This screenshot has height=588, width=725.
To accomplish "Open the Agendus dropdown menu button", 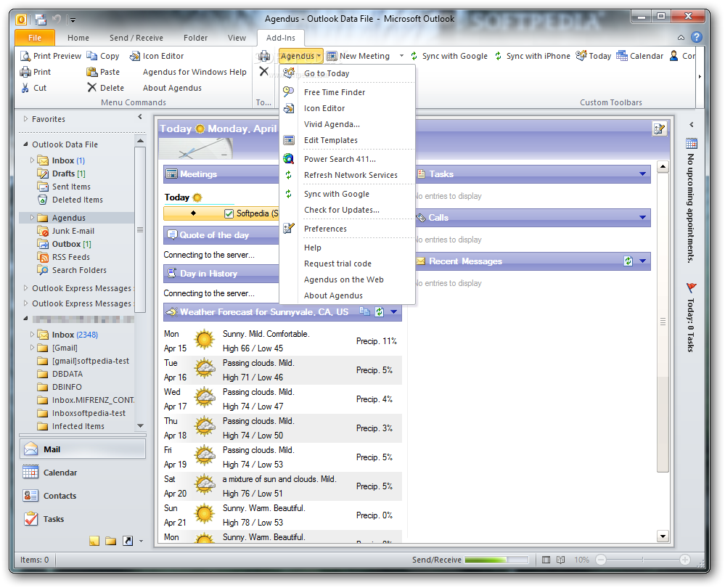I will [300, 56].
